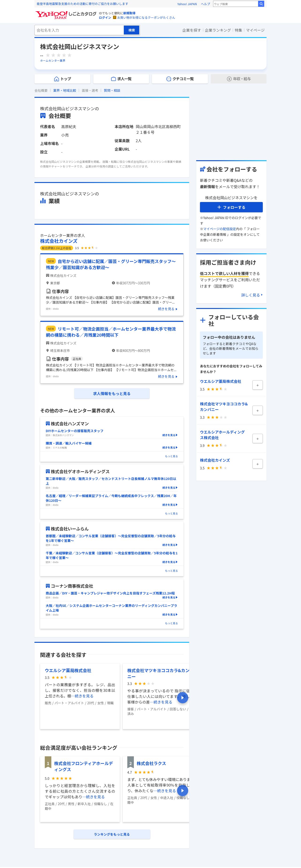Open the 企業ランキング menu item
Image resolution: width=301 pixels, height=868 pixels.
pos(218,30)
